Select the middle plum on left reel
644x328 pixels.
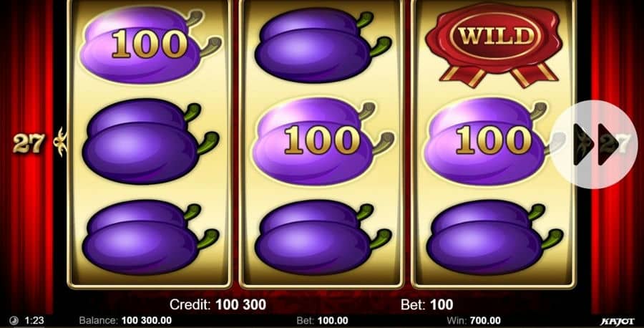click(151, 141)
